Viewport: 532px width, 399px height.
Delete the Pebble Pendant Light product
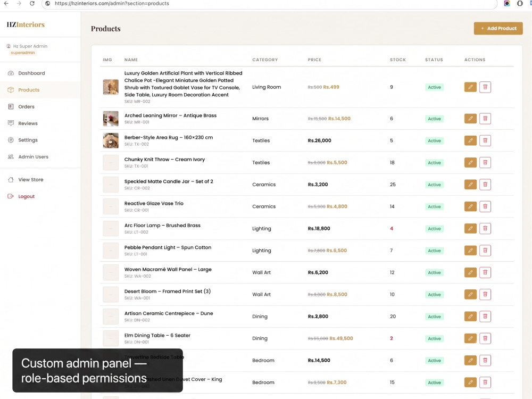click(485, 251)
